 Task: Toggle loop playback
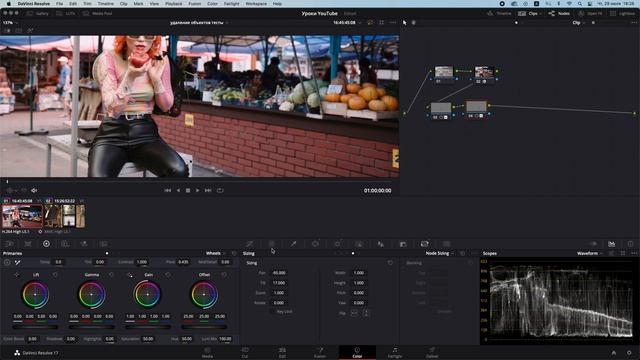pyautogui.click(x=220, y=190)
